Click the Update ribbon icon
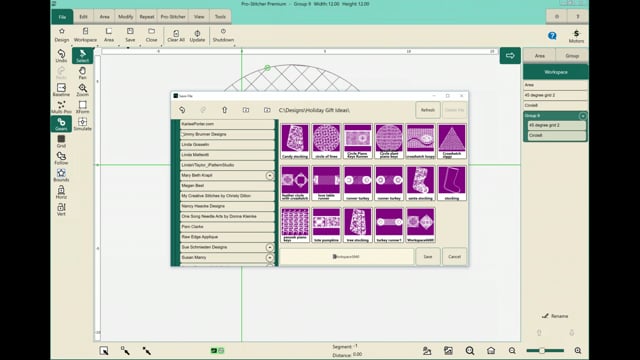Viewport: 640px width, 360px height. point(197,35)
